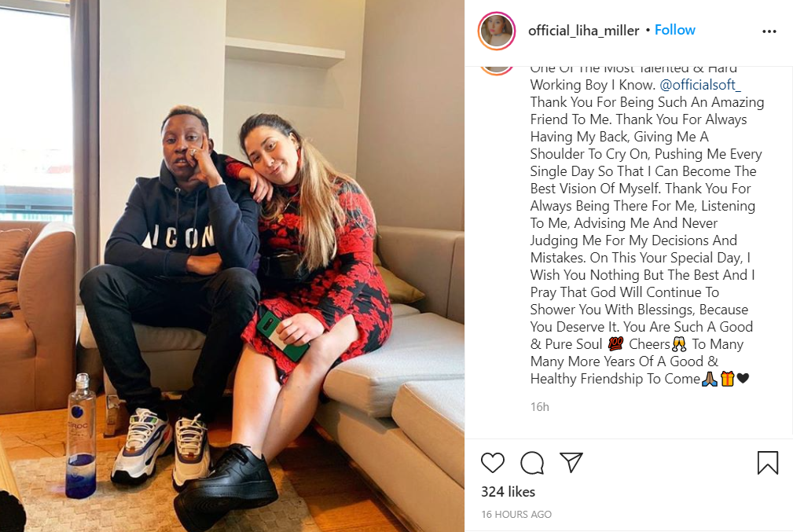Click the gift box emoji ending the caption

[727, 378]
